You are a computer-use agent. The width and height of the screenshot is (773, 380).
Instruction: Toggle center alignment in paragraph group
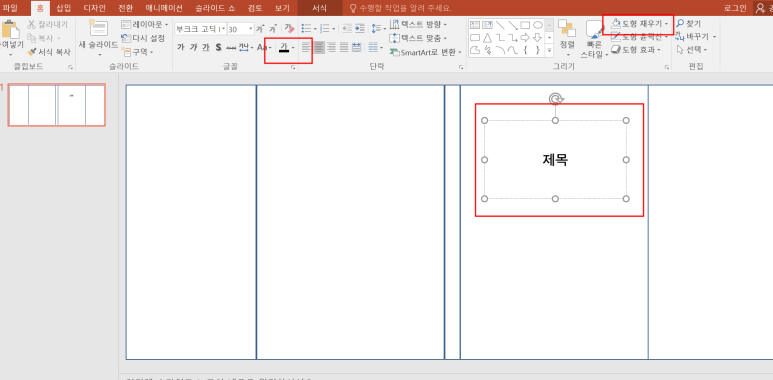tap(319, 47)
